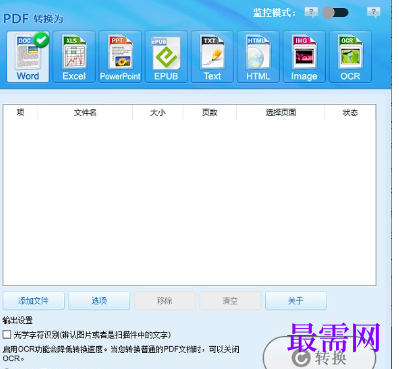
Task: Click the 项 column header
Action: 21,113
